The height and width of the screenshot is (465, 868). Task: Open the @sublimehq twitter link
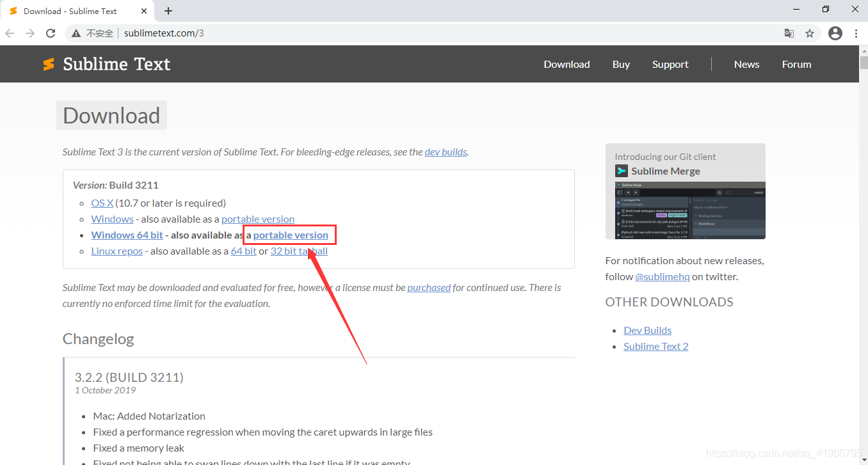662,276
